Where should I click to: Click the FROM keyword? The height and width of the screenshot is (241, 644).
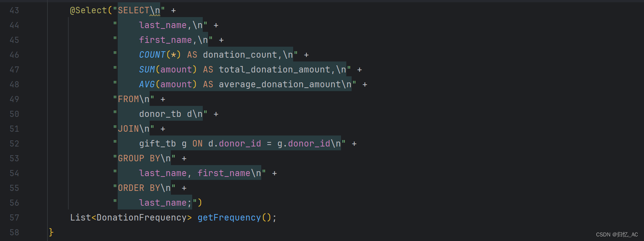[128, 99]
